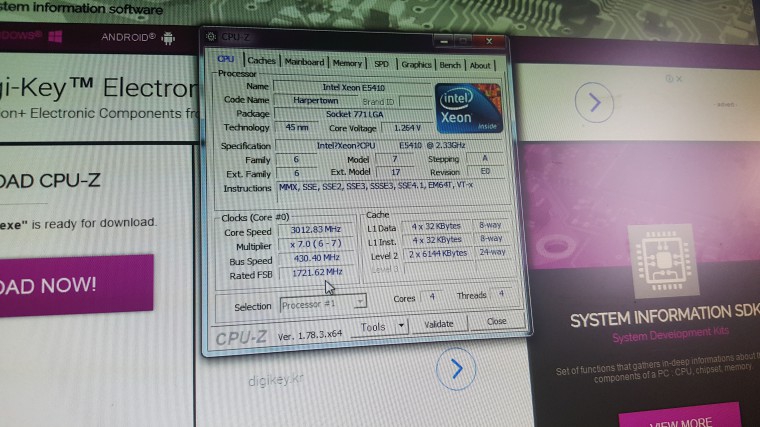Open the Mainboard tab in CPU-Z
Image resolution: width=760 pixels, height=427 pixels.
pos(304,62)
